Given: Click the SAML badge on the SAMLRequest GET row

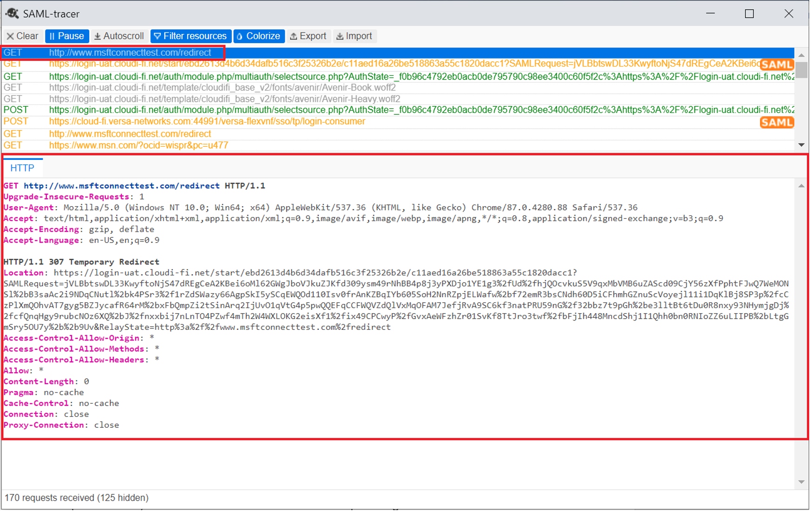Looking at the screenshot, I should pos(777,65).
